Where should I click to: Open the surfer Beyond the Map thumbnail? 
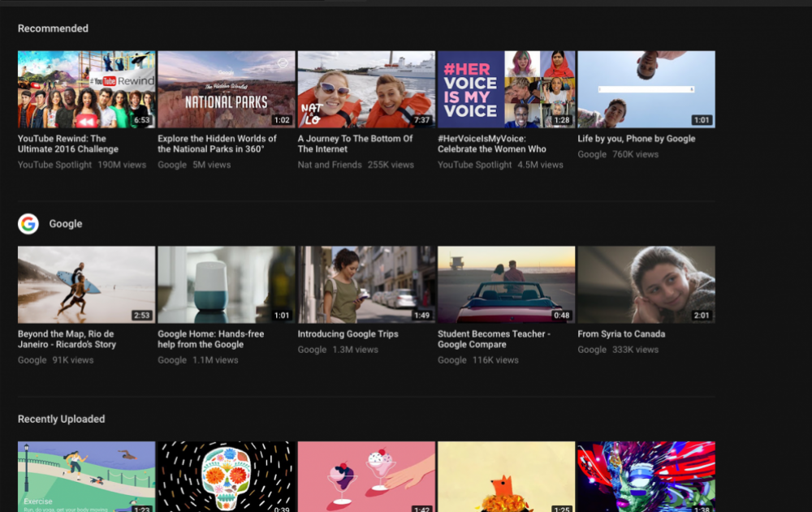click(86, 285)
